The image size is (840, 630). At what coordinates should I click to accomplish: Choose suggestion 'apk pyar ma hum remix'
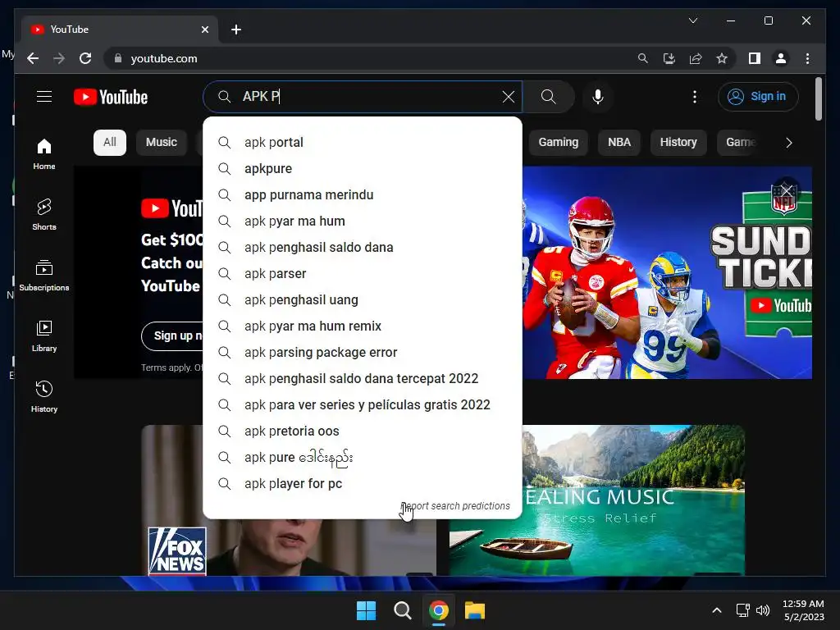pos(363,326)
